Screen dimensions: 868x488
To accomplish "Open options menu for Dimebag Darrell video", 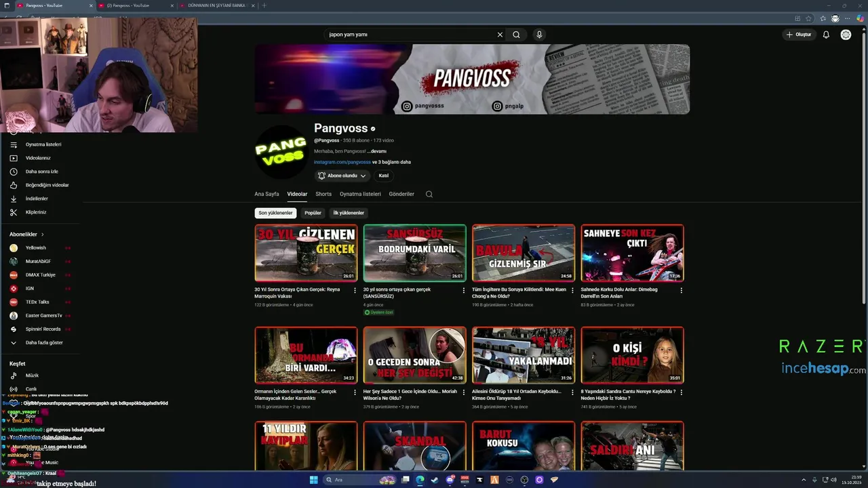I will 681,290.
